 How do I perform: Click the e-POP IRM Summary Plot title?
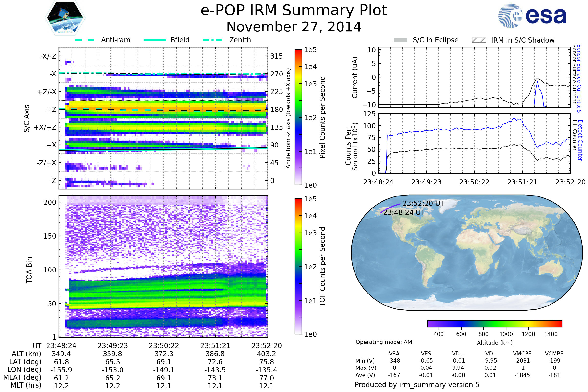[294, 11]
